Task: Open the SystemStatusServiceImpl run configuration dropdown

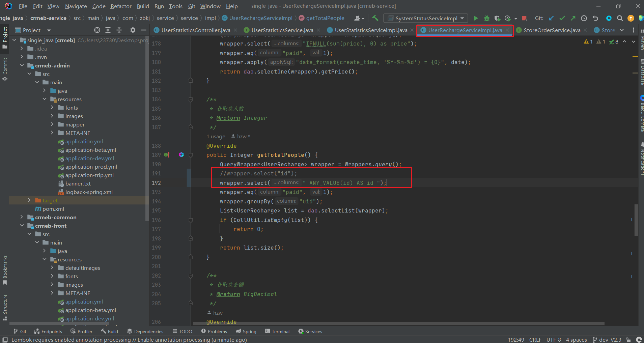Action: (x=426, y=18)
